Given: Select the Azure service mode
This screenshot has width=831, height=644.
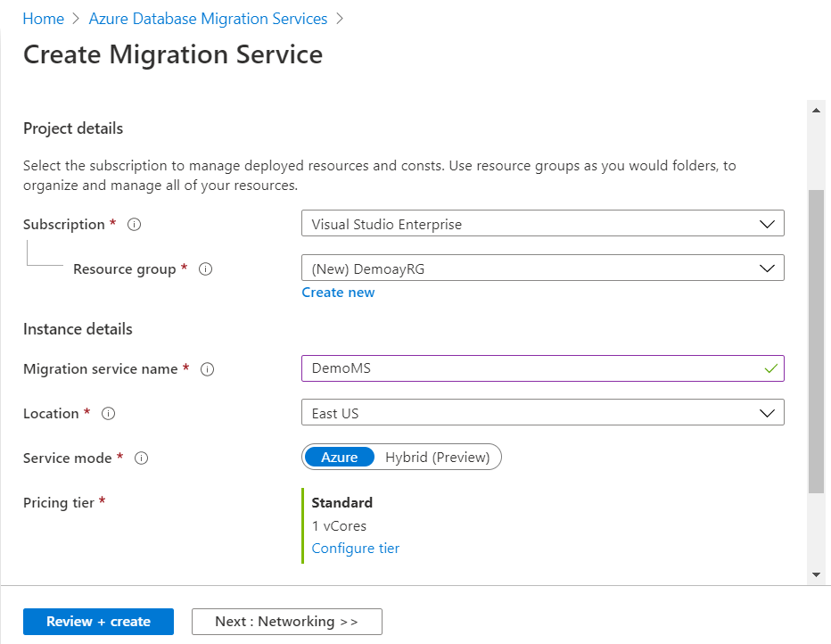Looking at the screenshot, I should 340,456.
